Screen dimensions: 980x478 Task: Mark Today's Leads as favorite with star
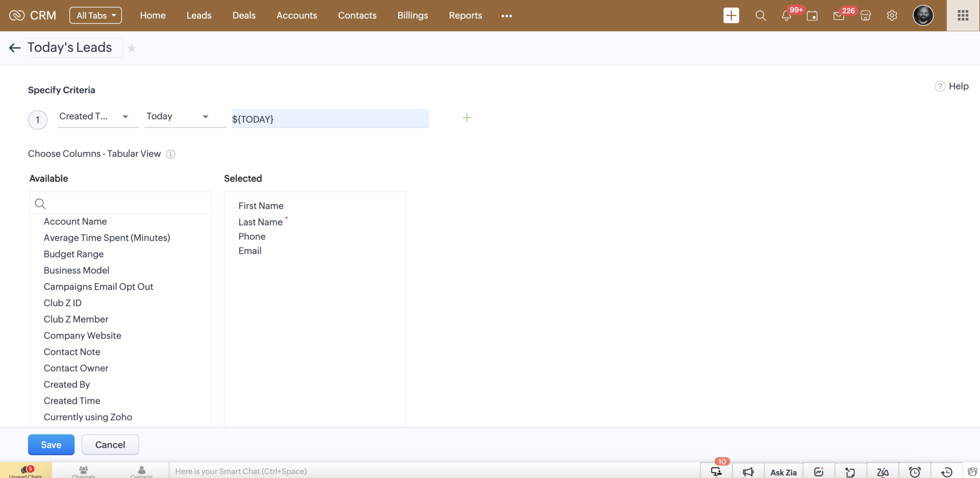[132, 48]
